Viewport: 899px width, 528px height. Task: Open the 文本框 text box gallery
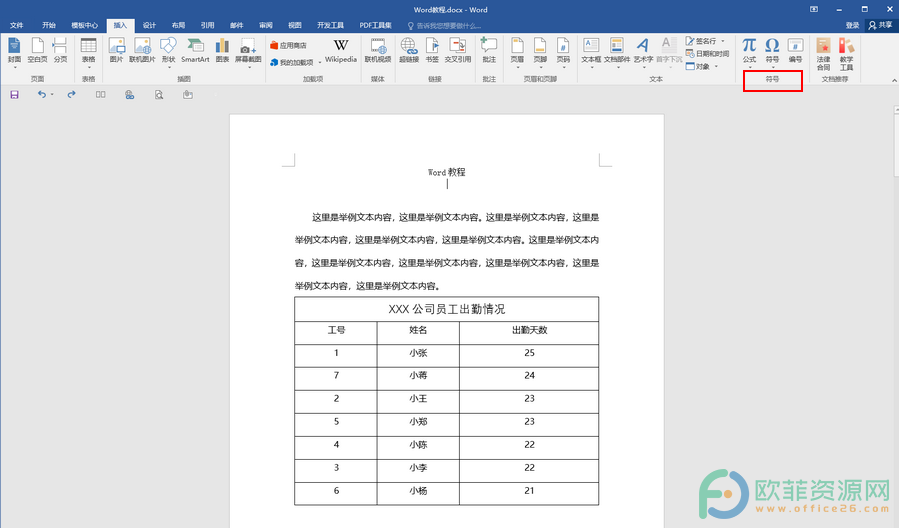click(x=591, y=67)
